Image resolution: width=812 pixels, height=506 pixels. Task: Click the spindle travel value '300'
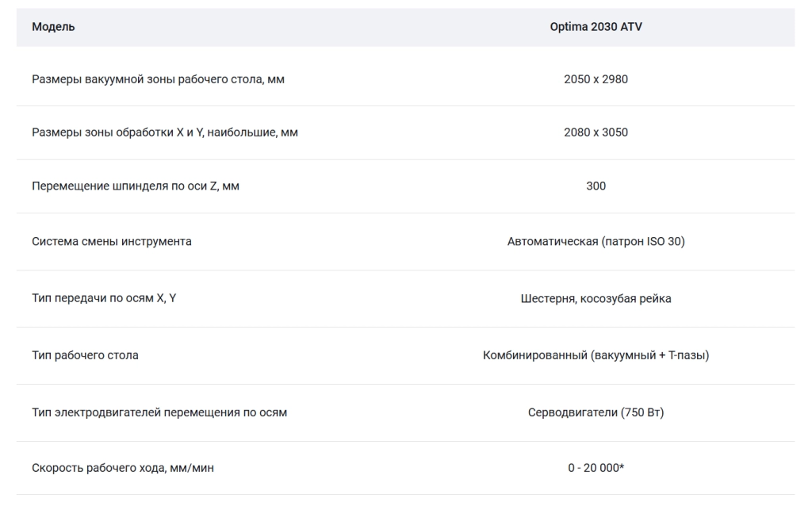pyautogui.click(x=596, y=186)
